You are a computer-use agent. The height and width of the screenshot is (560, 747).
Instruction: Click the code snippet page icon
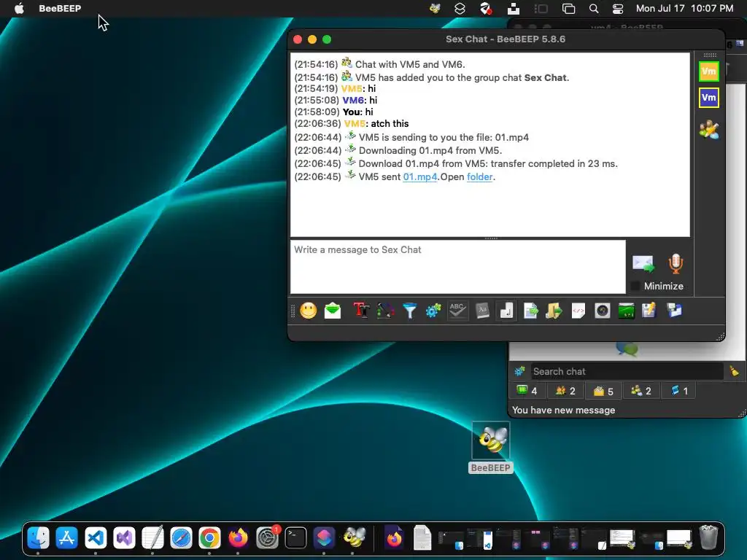click(x=578, y=311)
